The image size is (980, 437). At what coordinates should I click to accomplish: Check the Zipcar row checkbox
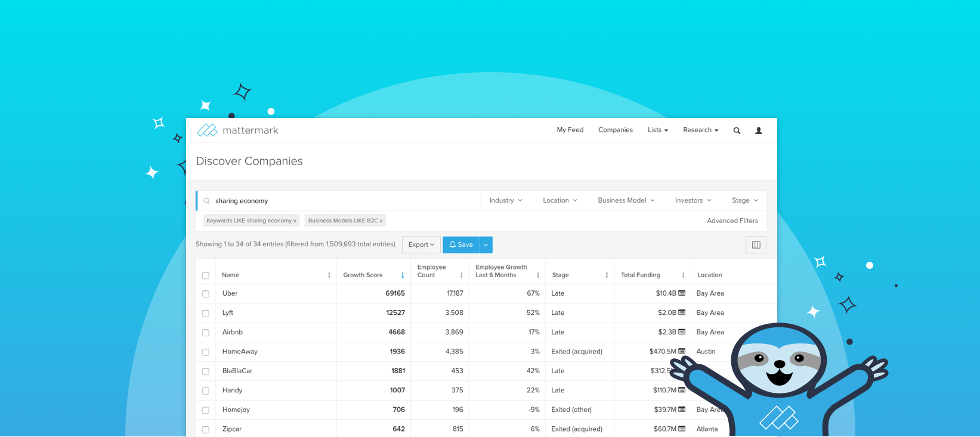pos(206,429)
